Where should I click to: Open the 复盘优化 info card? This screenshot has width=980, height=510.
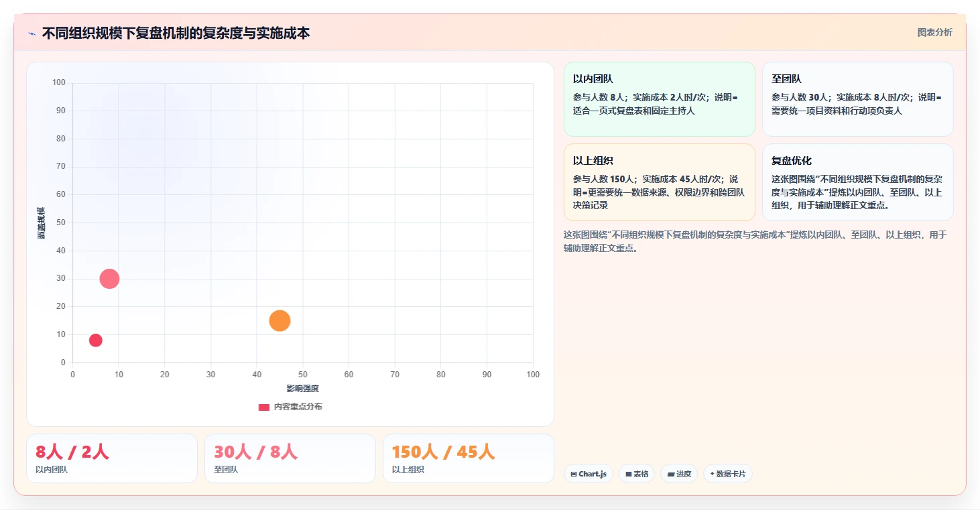coord(858,182)
